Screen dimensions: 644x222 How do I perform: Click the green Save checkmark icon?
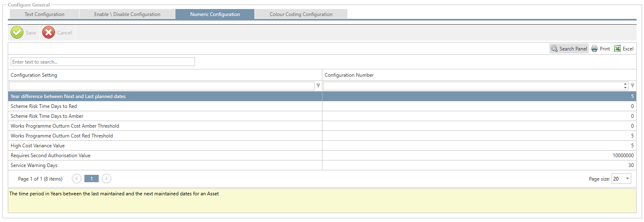click(17, 32)
